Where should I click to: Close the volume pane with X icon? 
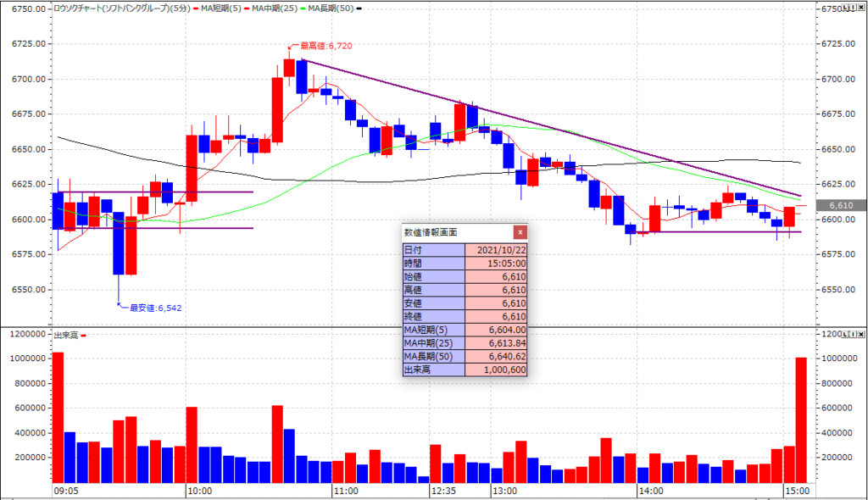coord(861,334)
